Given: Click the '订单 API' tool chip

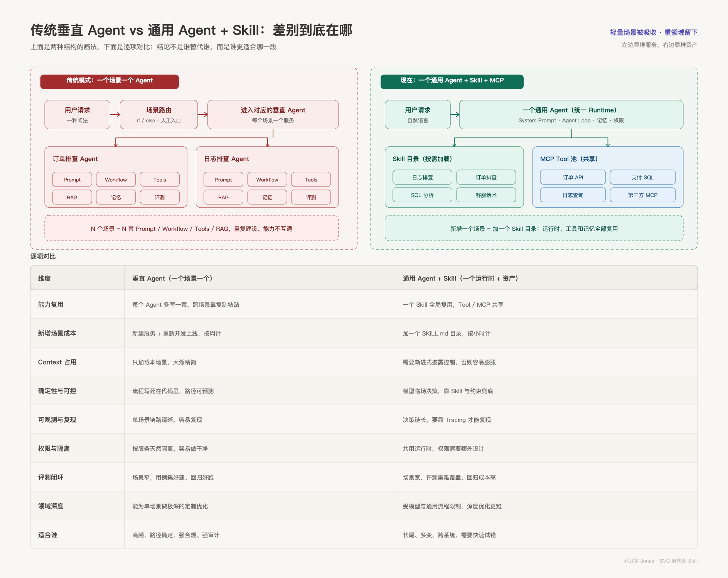Looking at the screenshot, I should click(573, 177).
